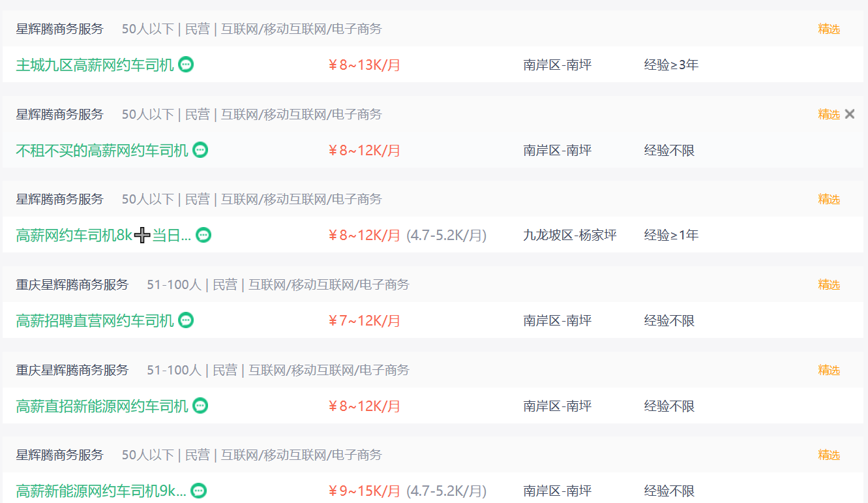Start chat for 高薪招聘直营网约车司机 job
This screenshot has height=503, width=868.
[x=186, y=320]
